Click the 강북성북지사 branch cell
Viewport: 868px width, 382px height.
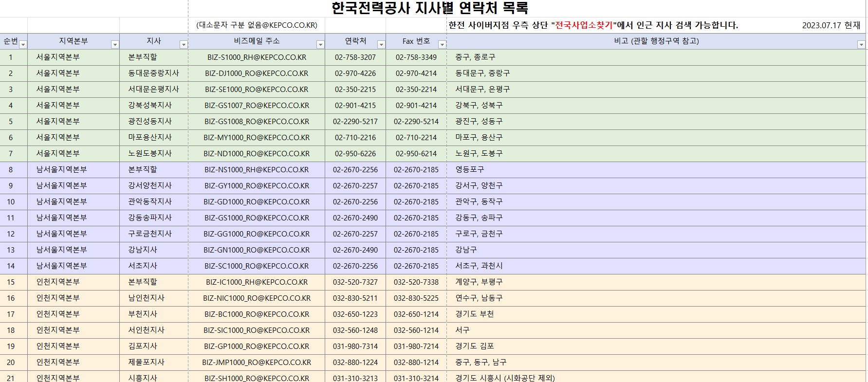[x=154, y=106]
